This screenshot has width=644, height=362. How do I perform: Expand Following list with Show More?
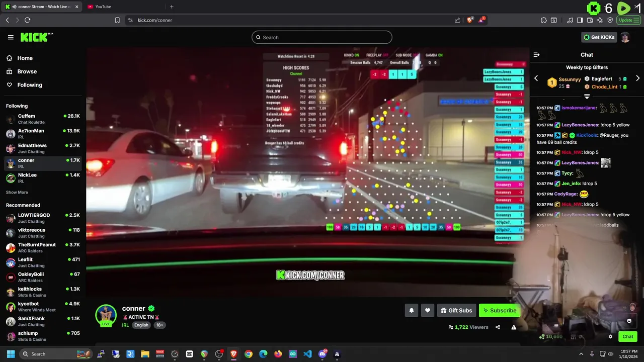point(17,192)
